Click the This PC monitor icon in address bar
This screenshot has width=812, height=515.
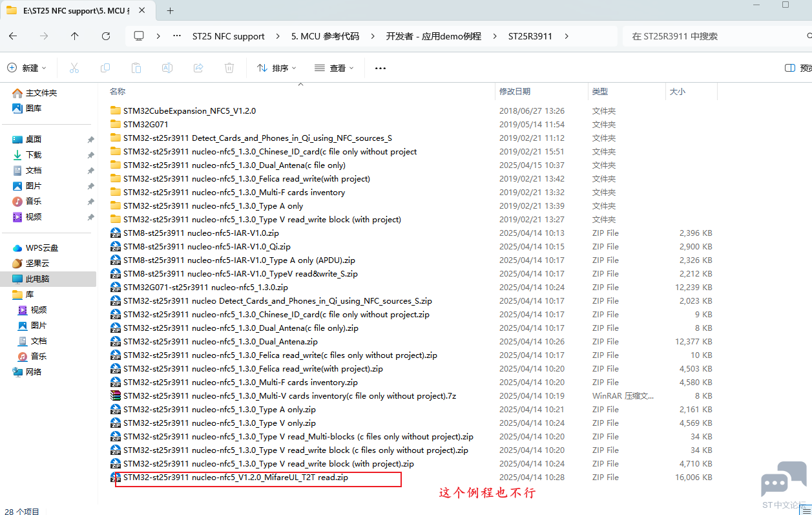coord(139,36)
